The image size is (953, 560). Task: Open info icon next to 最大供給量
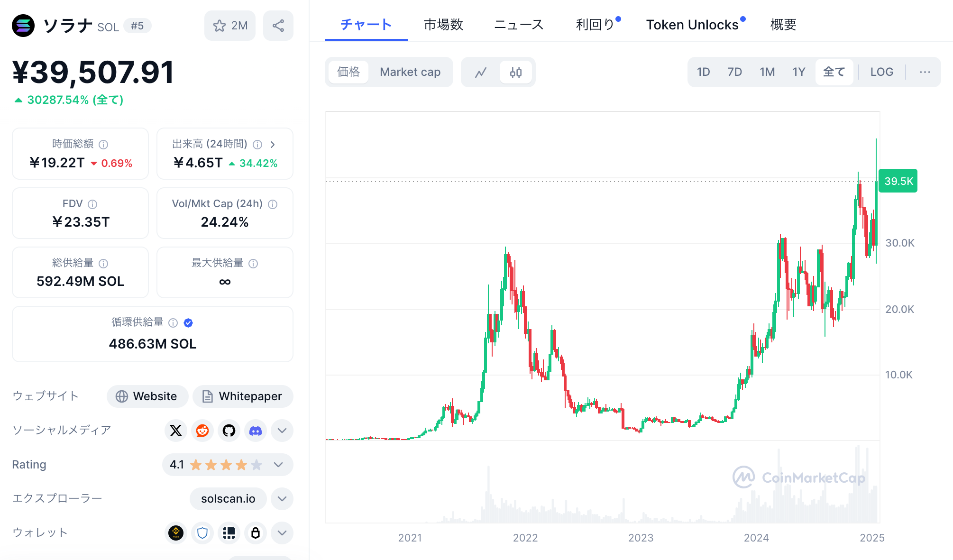(253, 263)
